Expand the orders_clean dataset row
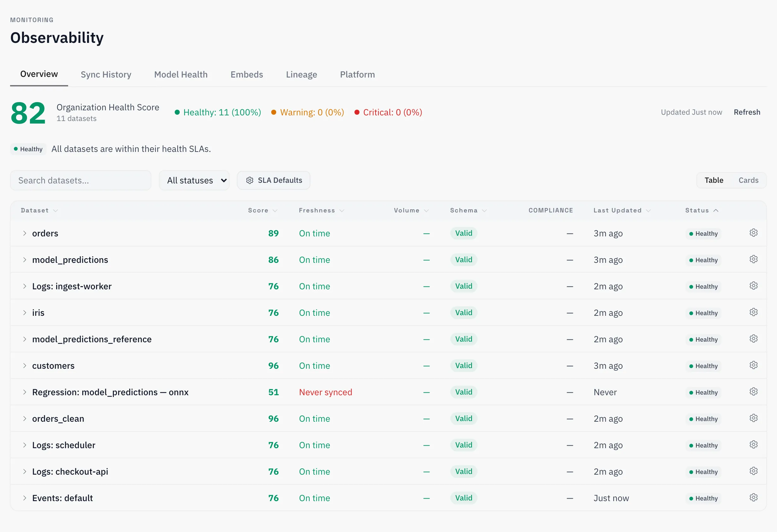Viewport: 777px width, 532px height. (x=24, y=419)
